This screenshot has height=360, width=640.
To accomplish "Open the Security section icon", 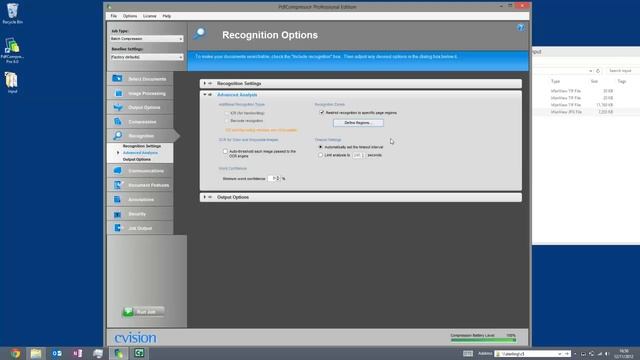I will (118, 214).
